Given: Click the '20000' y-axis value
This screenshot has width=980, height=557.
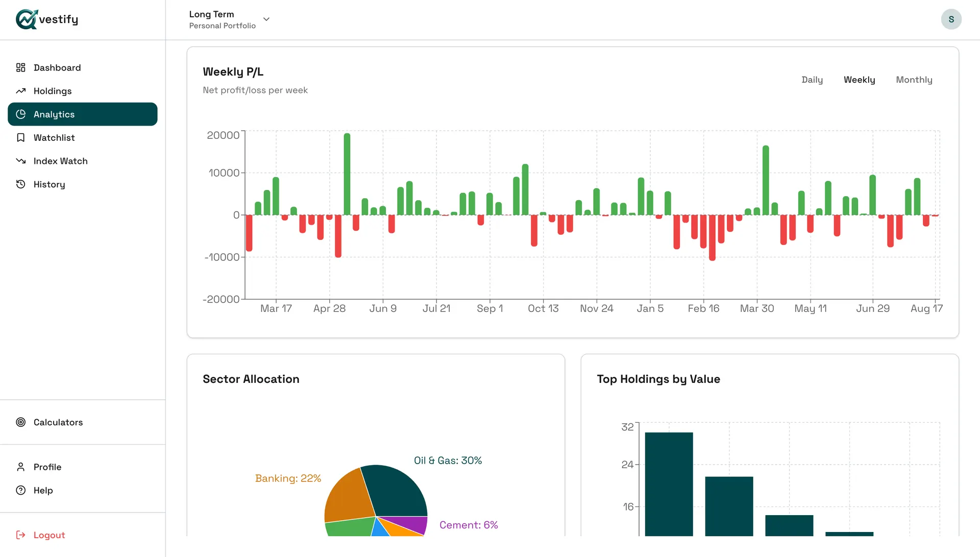Looking at the screenshot, I should point(223,135).
